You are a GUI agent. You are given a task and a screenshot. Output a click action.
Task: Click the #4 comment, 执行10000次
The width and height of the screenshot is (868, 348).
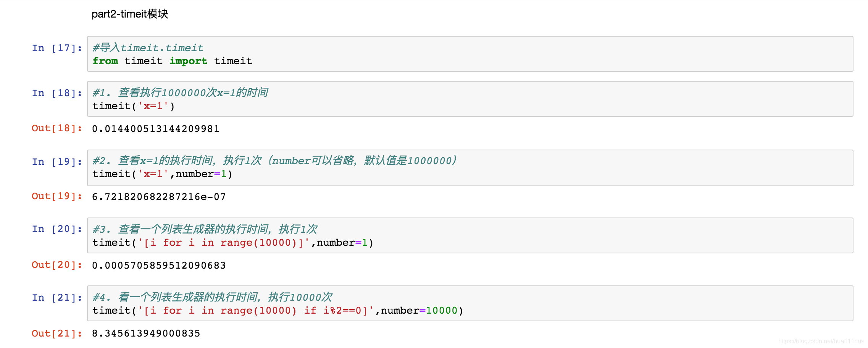pyautogui.click(x=212, y=297)
